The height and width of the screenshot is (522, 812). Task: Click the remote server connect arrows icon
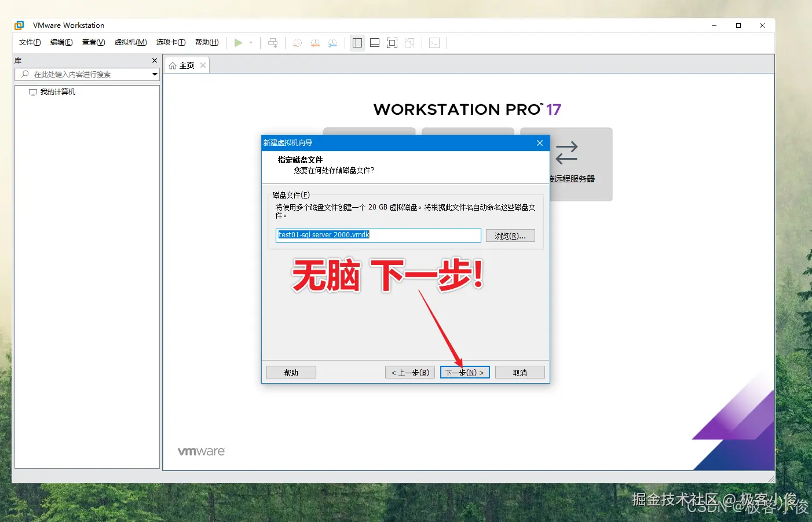(x=566, y=153)
